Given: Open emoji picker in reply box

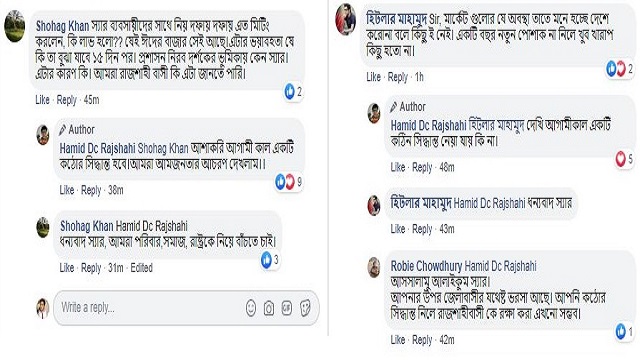Looking at the screenshot, I should tap(251, 308).
